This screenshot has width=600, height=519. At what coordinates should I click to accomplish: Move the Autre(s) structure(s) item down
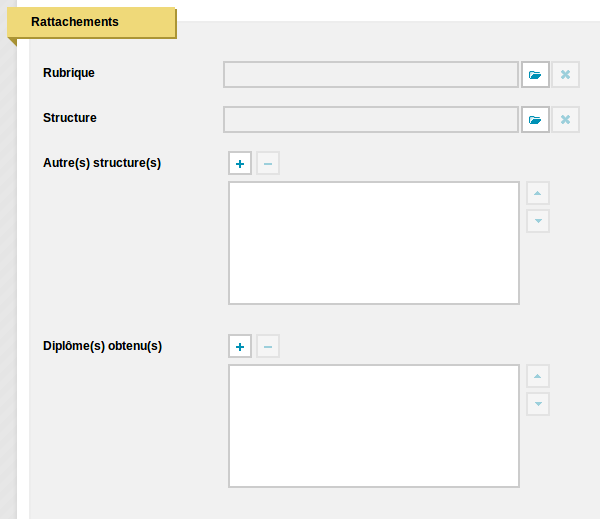click(x=538, y=221)
